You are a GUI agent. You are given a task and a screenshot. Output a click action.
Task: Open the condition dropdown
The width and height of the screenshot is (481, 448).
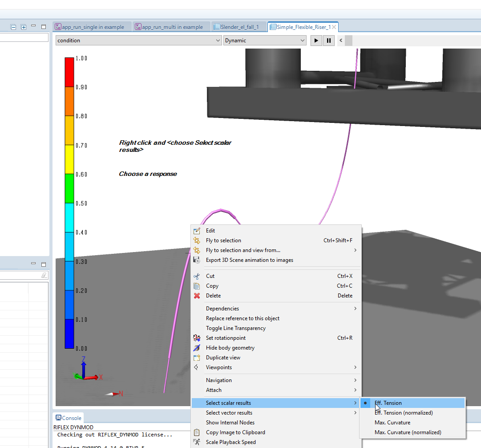coord(139,41)
